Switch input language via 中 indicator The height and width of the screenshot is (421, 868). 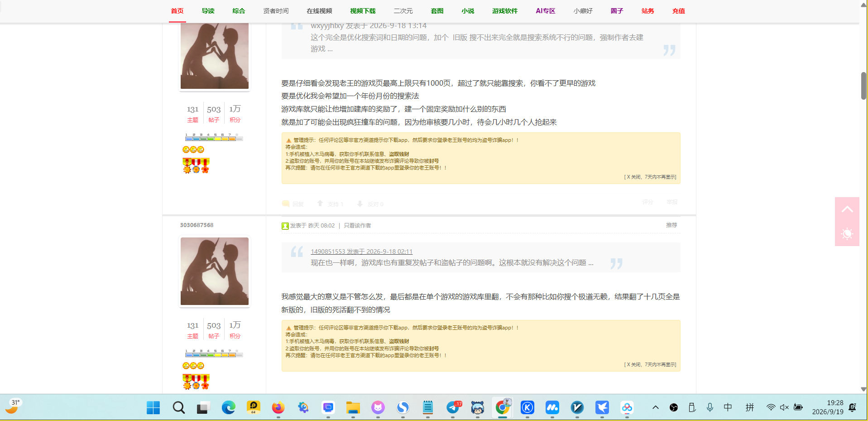pyautogui.click(x=728, y=407)
